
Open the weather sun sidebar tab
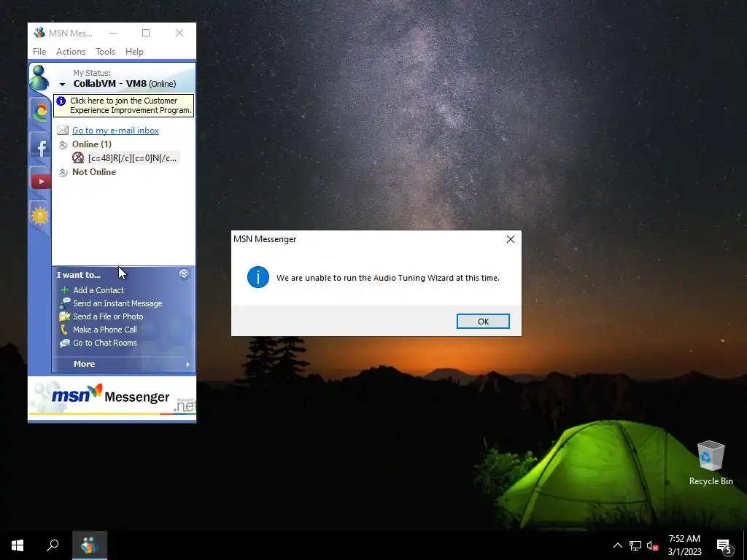pos(40,216)
